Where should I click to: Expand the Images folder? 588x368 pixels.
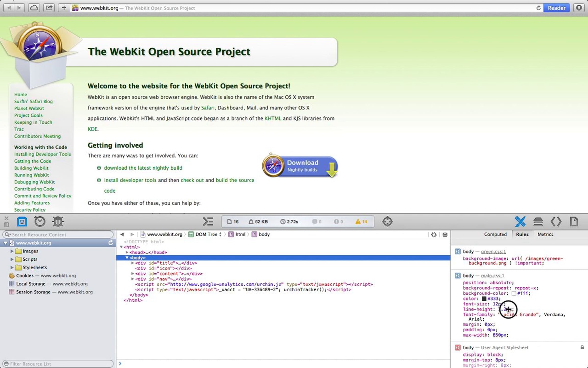pyautogui.click(x=12, y=251)
